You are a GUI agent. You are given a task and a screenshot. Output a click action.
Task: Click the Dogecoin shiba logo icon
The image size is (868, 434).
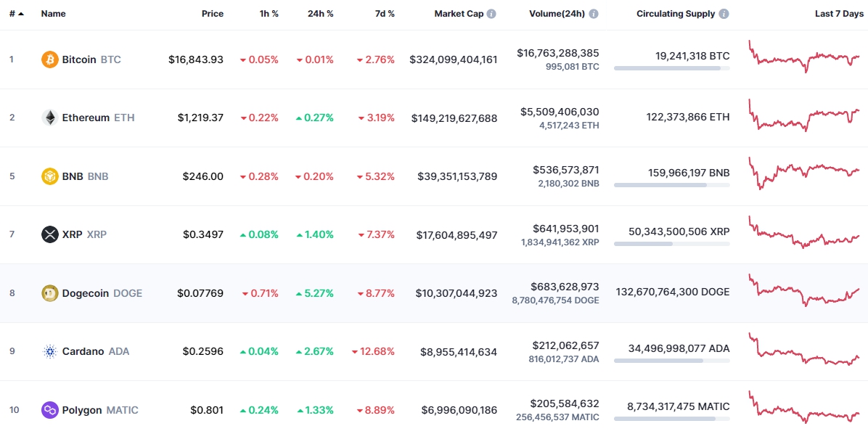[x=50, y=292]
